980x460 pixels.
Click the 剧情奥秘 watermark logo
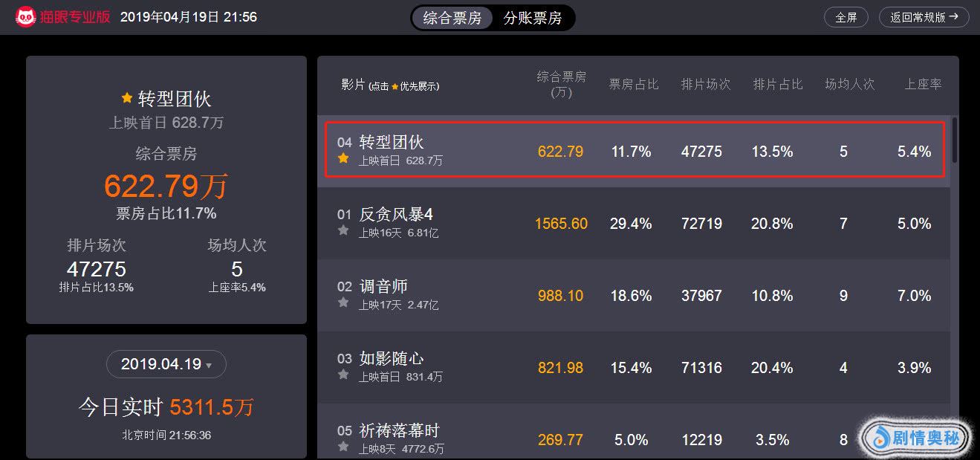pyautogui.click(x=915, y=438)
